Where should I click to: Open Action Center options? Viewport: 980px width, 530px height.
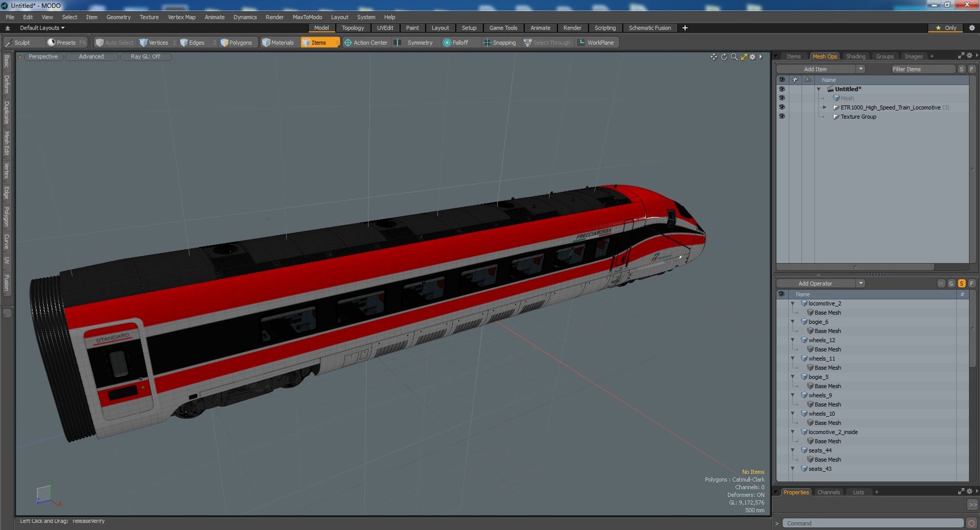click(x=366, y=43)
